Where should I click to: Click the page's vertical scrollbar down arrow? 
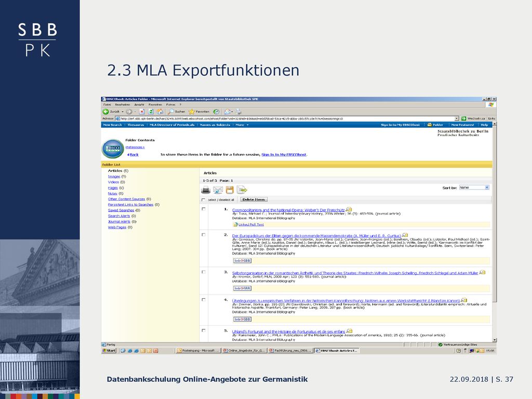[495, 340]
